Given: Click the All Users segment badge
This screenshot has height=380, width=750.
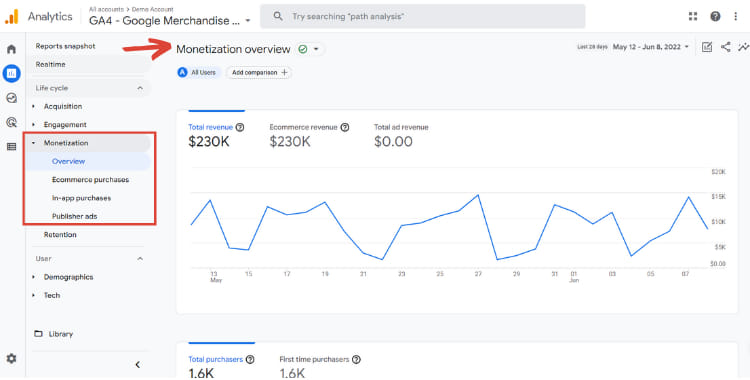Looking at the screenshot, I should 199,73.
